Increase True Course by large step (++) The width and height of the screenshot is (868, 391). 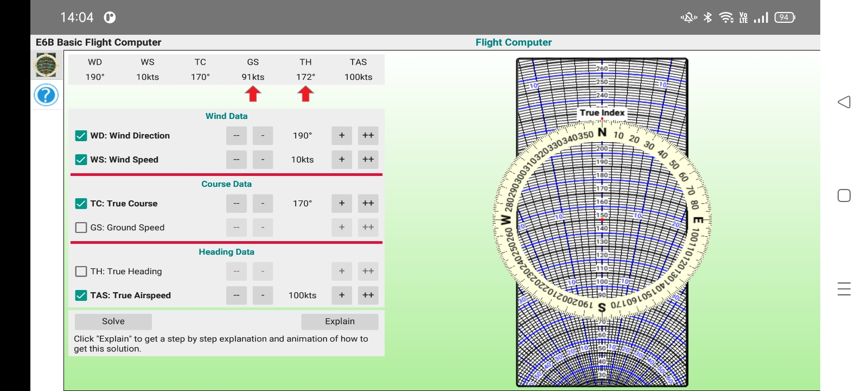(x=368, y=204)
